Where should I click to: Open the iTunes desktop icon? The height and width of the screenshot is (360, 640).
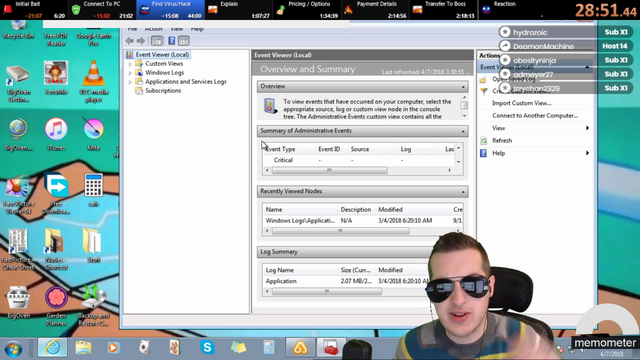point(56,134)
